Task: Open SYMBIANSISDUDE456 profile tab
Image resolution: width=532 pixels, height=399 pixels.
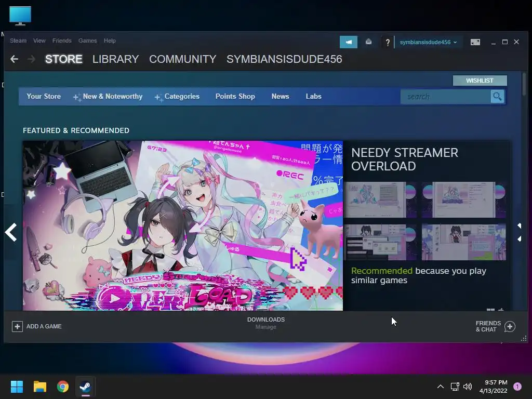Action: tap(284, 59)
